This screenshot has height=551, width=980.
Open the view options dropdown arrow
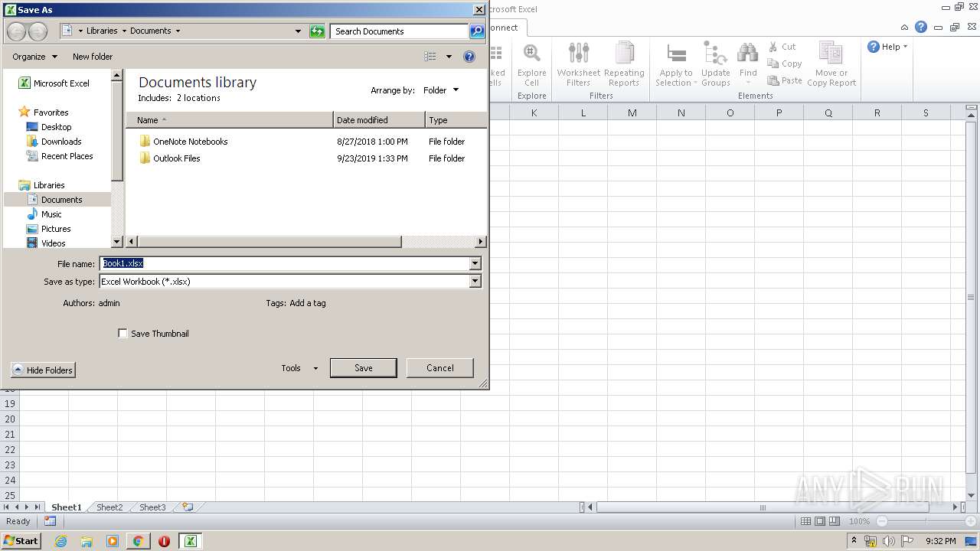[x=449, y=57]
